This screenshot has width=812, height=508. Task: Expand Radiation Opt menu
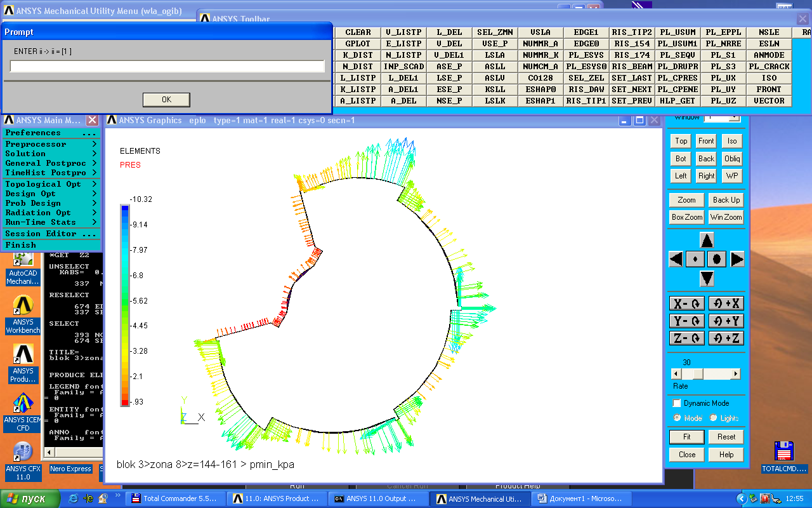click(51, 213)
